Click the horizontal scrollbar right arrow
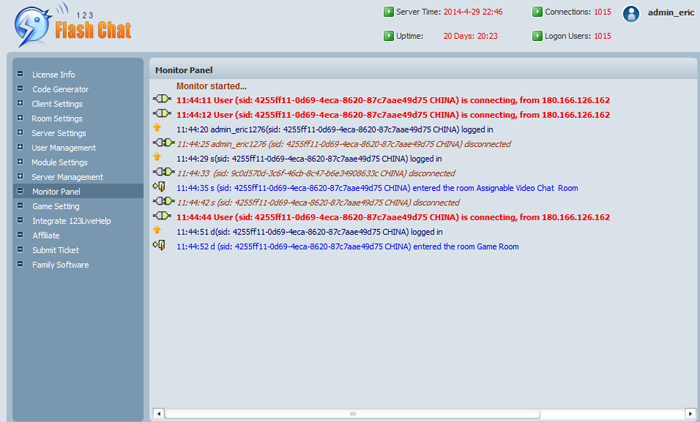The width and height of the screenshot is (700, 422). [690, 414]
